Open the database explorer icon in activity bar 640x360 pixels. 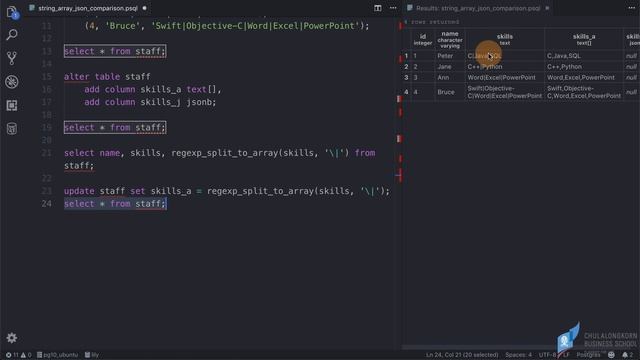(12, 129)
